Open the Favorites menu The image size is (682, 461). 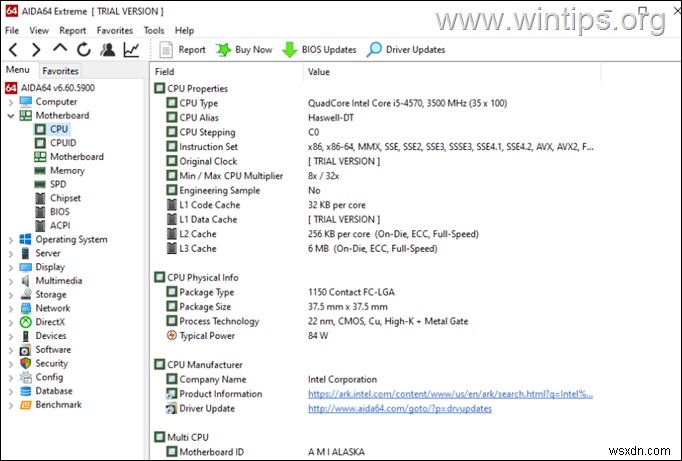click(x=115, y=30)
